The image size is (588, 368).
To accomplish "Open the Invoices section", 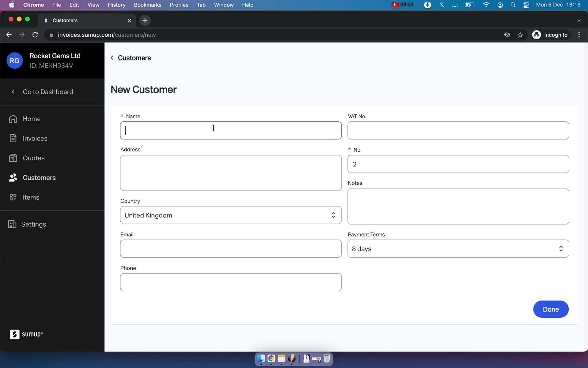I will point(35,138).
